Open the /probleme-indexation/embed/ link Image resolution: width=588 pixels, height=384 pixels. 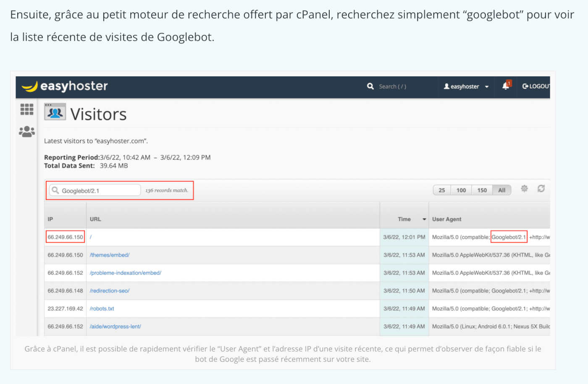coord(126,273)
